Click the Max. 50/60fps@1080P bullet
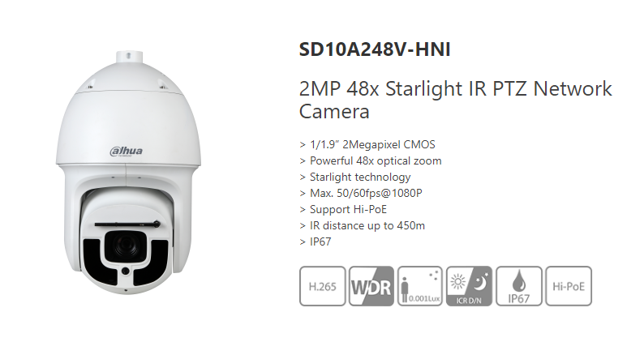 click(x=361, y=193)
